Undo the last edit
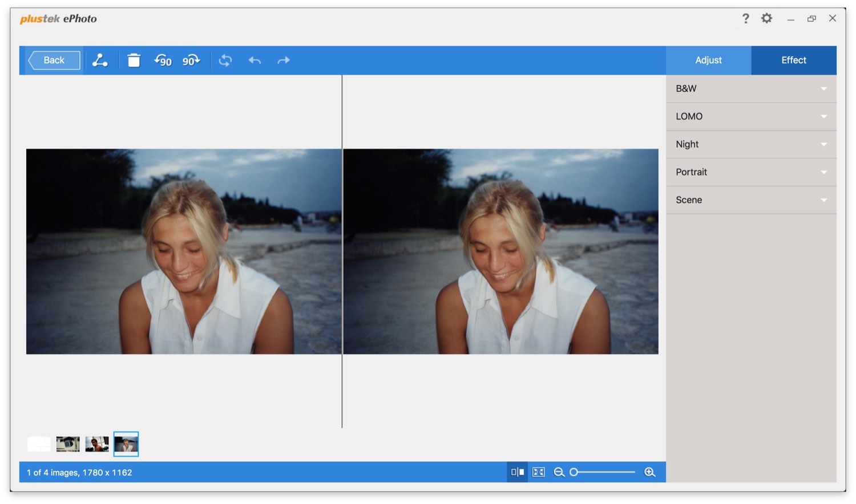The image size is (856, 504). click(255, 60)
